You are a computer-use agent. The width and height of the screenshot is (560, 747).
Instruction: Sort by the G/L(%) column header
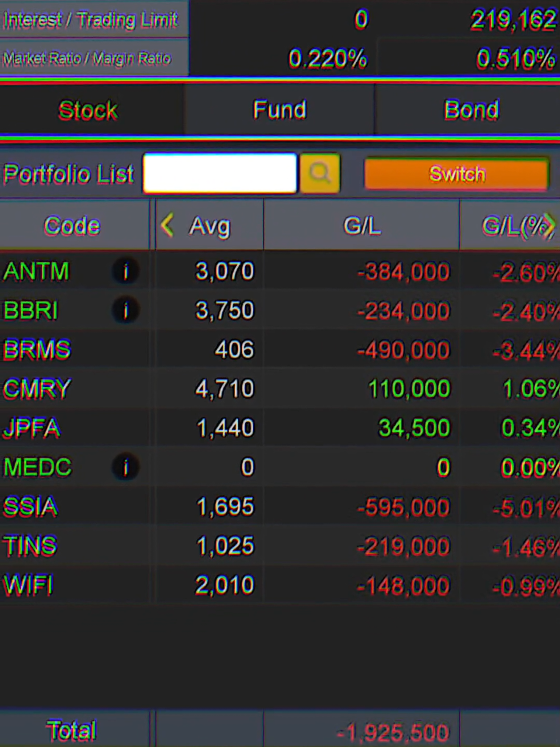[511, 226]
